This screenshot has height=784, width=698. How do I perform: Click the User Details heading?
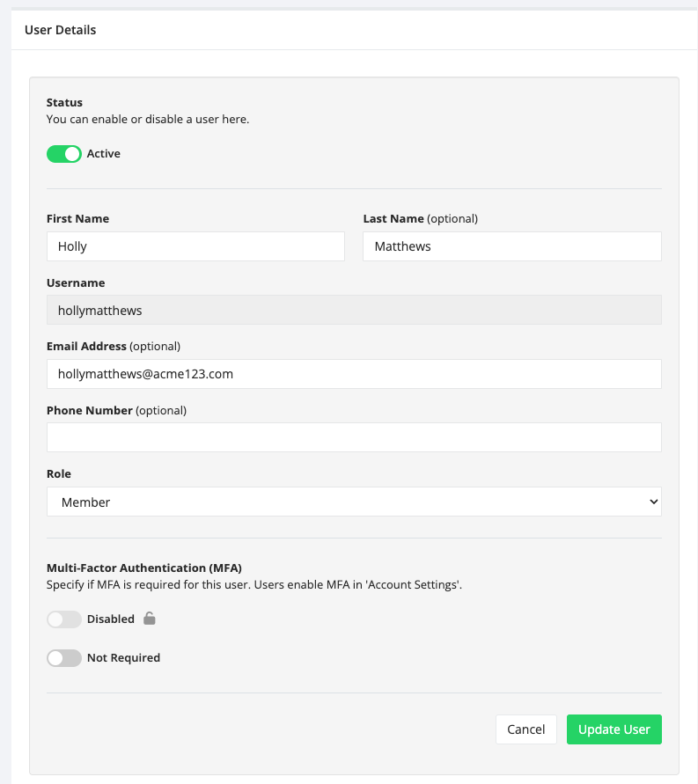click(60, 30)
